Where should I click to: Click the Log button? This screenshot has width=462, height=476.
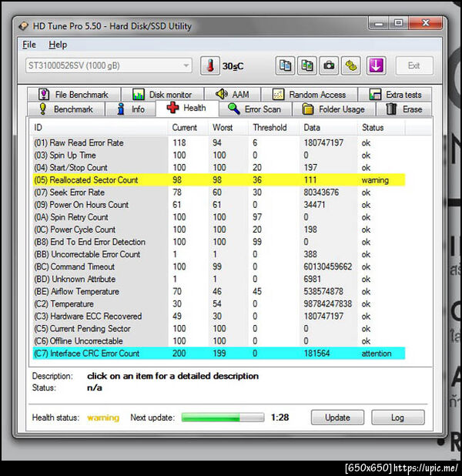pyautogui.click(x=397, y=417)
